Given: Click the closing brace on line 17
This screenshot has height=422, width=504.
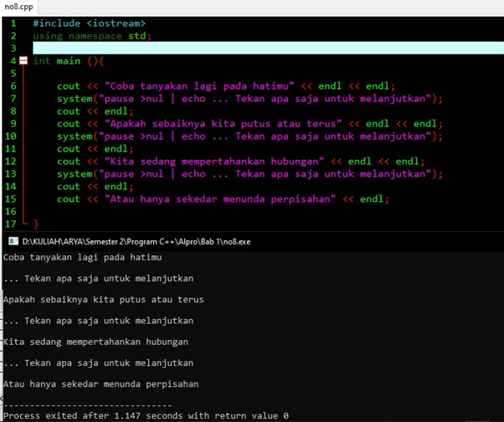Looking at the screenshot, I should tap(36, 224).
